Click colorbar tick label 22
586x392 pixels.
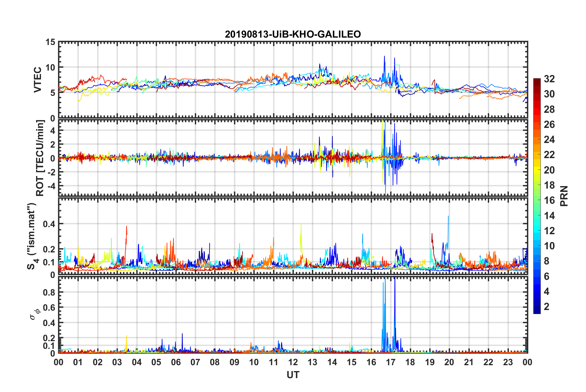click(x=549, y=155)
